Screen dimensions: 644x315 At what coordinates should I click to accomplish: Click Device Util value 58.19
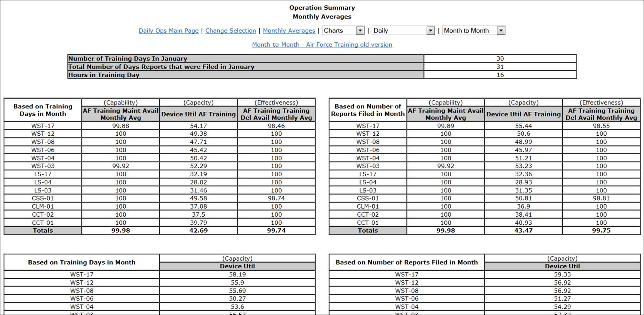pyautogui.click(x=237, y=275)
